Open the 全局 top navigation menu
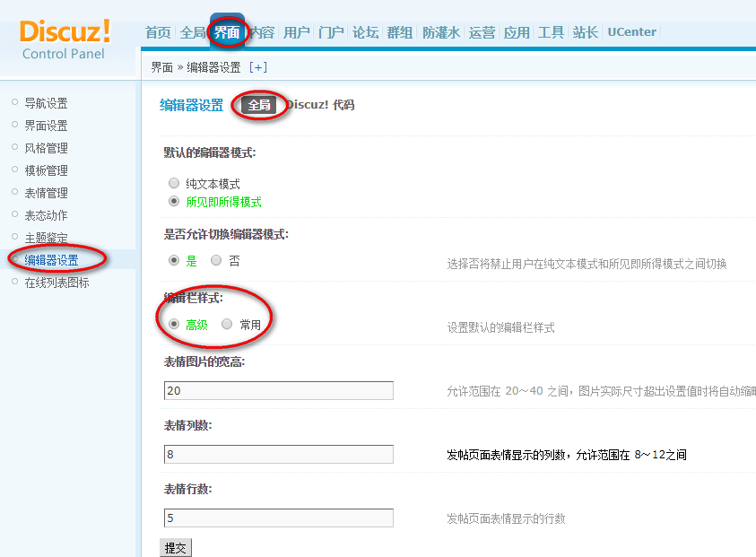Viewport: 756px width, 557px height. [x=193, y=32]
